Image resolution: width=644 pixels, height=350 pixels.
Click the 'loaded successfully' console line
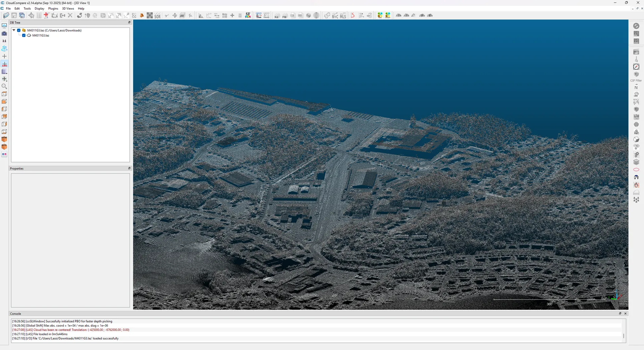point(65,338)
